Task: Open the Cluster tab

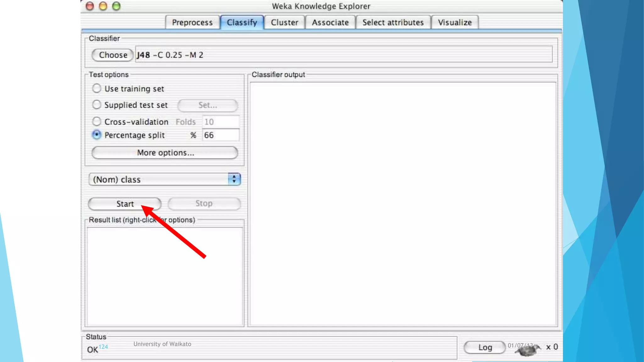Action: pos(284,22)
